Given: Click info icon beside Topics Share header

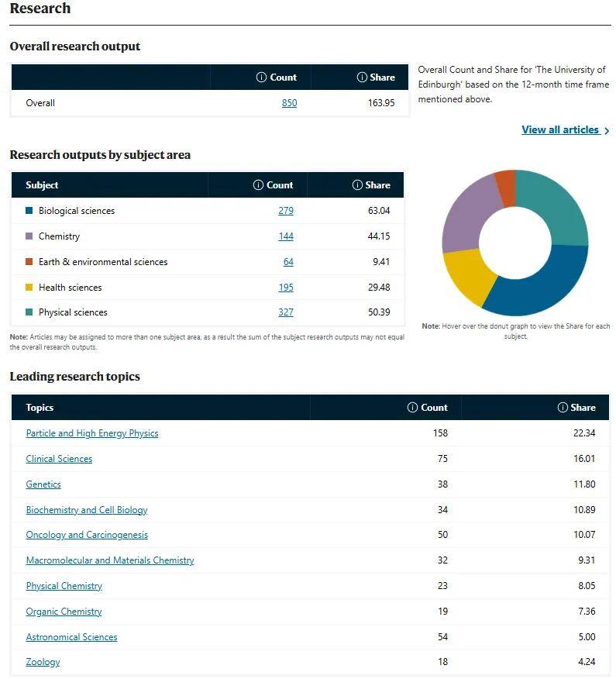Looking at the screenshot, I should (x=563, y=408).
